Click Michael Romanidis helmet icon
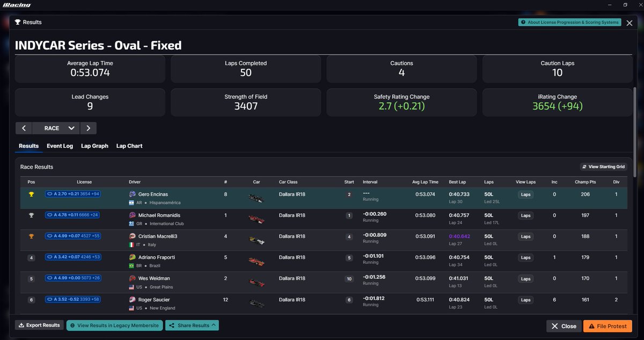The width and height of the screenshot is (644, 340). click(133, 215)
